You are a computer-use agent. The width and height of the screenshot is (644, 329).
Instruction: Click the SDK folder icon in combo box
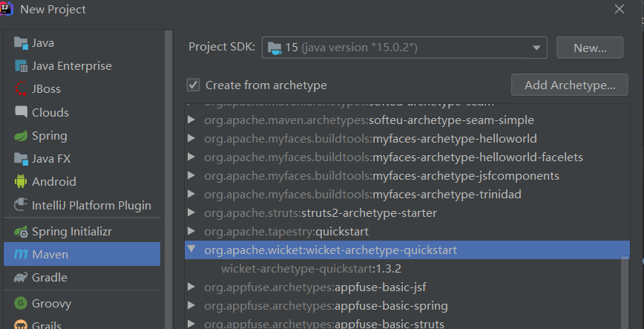tap(275, 48)
